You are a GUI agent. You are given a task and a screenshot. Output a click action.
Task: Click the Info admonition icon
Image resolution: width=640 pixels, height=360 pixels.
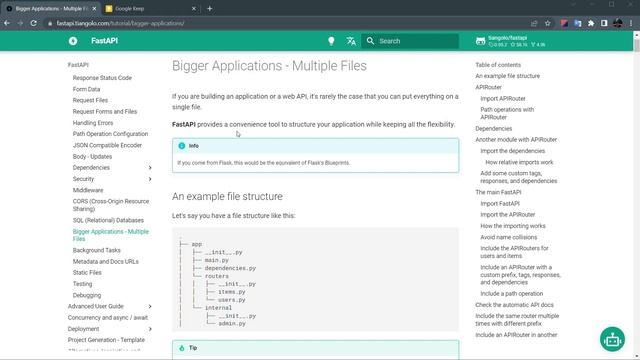point(182,146)
